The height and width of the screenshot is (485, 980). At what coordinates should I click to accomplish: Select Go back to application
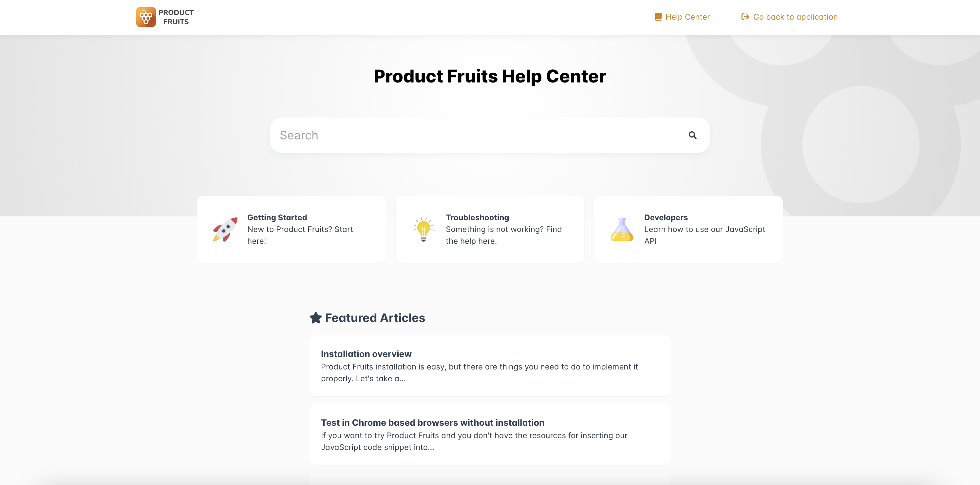(795, 17)
